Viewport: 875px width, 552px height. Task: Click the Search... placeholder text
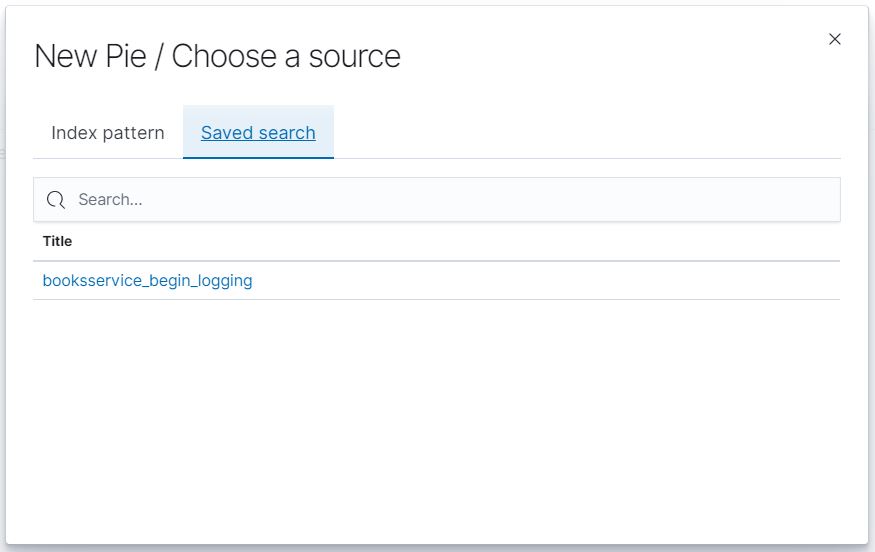(x=110, y=200)
